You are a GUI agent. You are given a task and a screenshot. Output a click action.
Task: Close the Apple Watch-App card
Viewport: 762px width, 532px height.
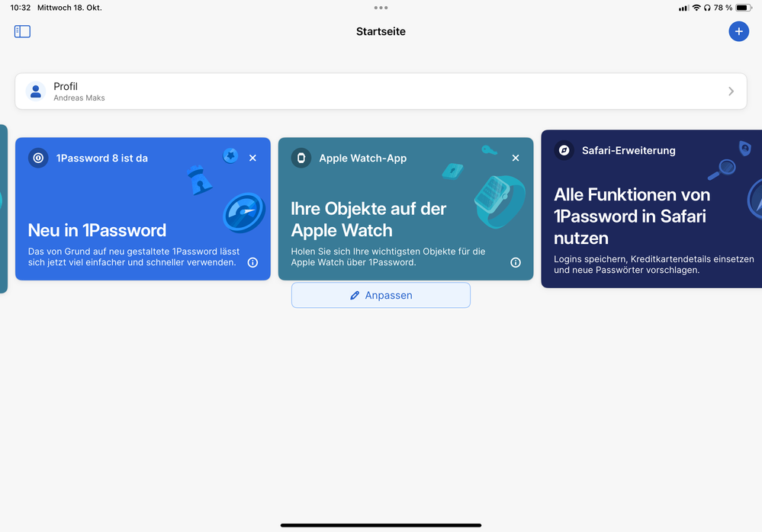click(516, 158)
